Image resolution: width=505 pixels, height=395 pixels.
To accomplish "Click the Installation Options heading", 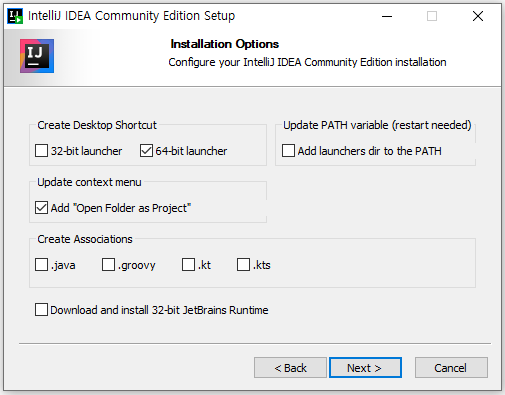I will pos(225,44).
